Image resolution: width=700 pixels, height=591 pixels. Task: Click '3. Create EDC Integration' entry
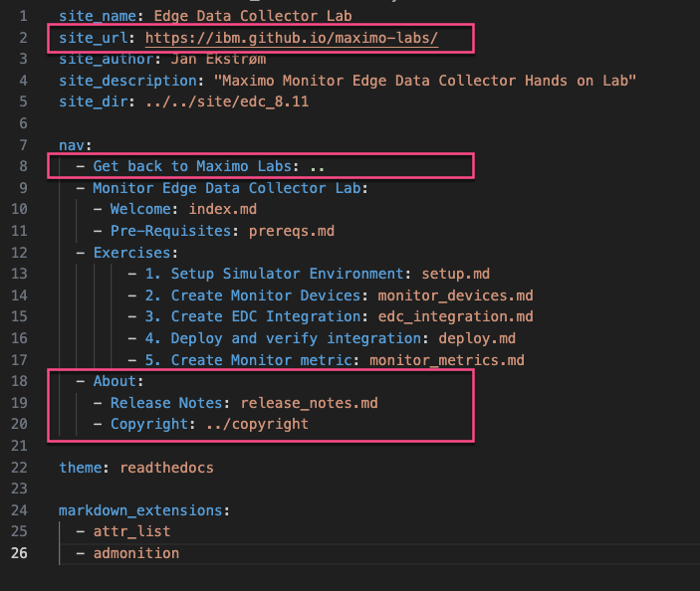[x=253, y=316]
